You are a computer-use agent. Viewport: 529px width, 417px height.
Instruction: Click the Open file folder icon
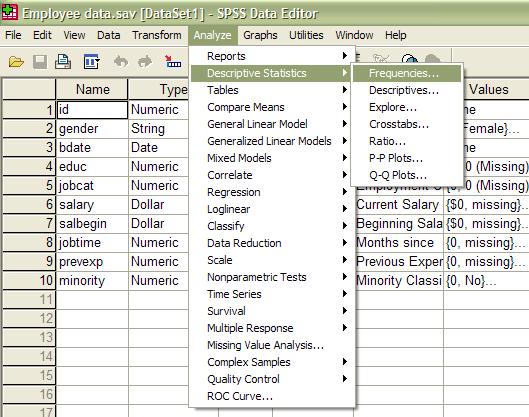click(16, 62)
